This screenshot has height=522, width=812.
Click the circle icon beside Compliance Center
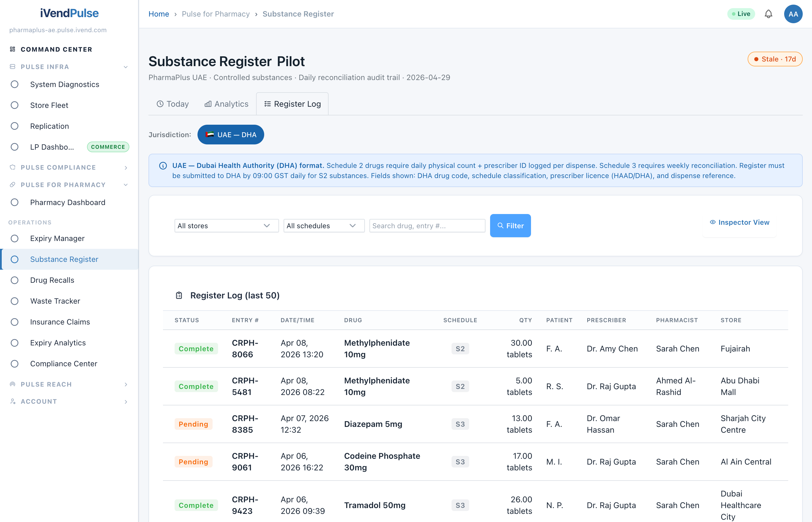pos(14,363)
